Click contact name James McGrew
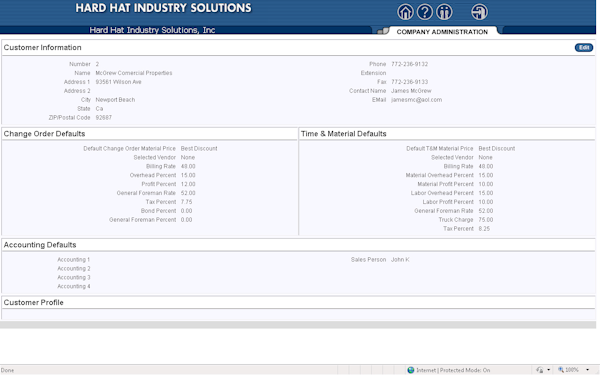 411,91
